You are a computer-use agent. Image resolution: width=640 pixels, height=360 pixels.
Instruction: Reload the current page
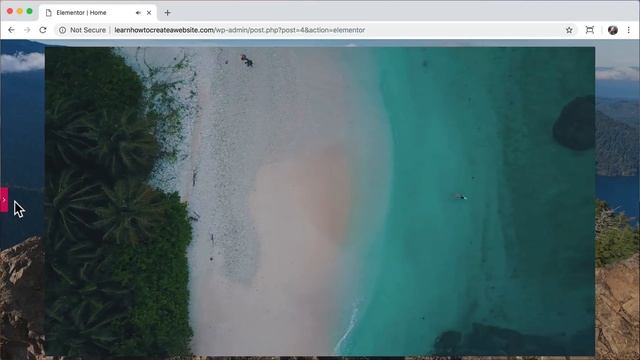(x=43, y=30)
